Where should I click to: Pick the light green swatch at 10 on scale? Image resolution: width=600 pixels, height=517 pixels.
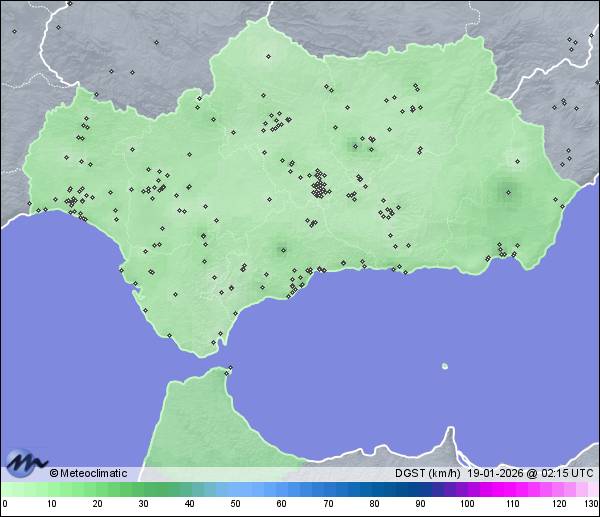tap(51, 489)
